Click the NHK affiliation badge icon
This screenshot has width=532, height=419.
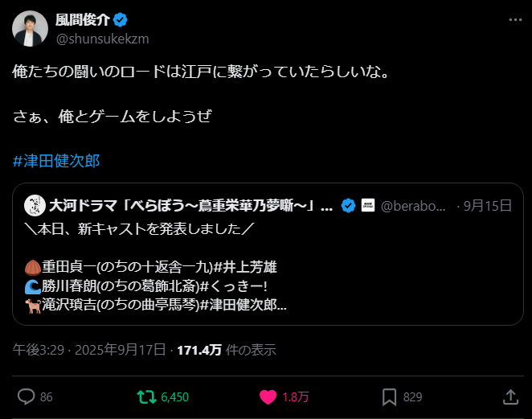click(368, 205)
